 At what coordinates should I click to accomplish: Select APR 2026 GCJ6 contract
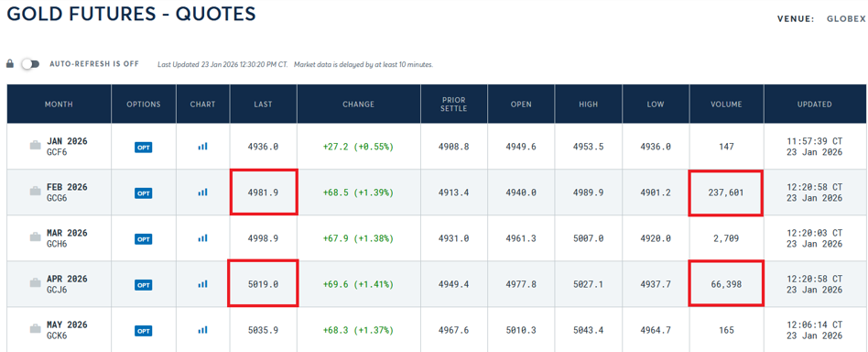tap(67, 284)
